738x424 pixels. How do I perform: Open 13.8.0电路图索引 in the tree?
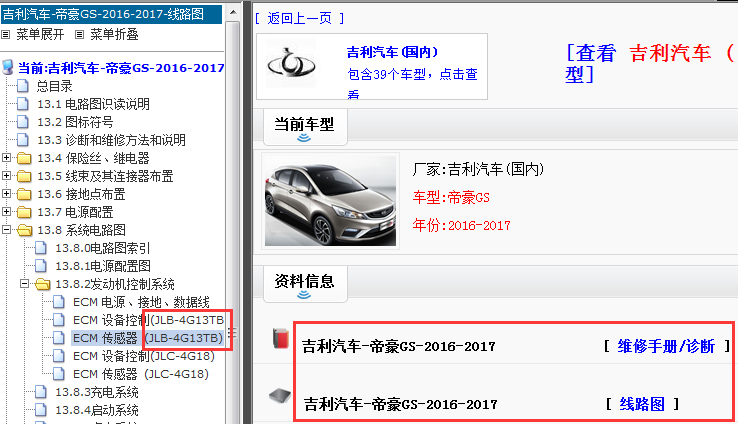pos(103,248)
